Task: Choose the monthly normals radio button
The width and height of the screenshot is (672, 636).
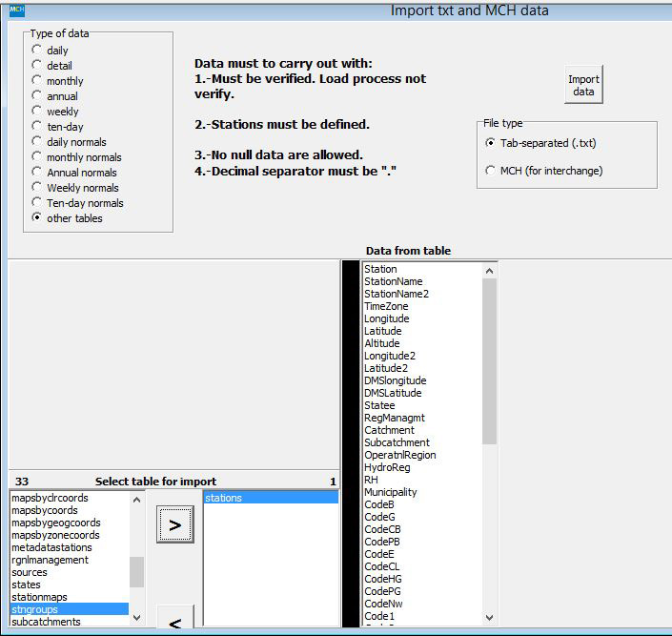Action: pyautogui.click(x=37, y=157)
